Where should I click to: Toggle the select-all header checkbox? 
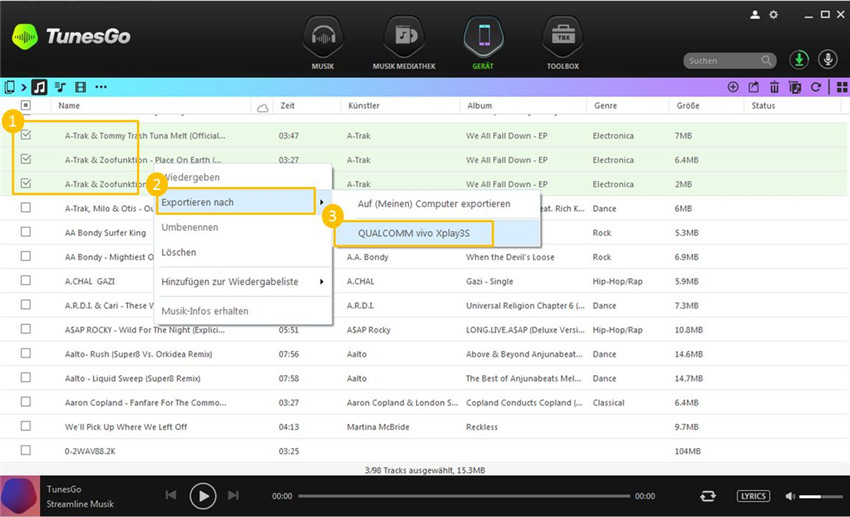pos(25,105)
